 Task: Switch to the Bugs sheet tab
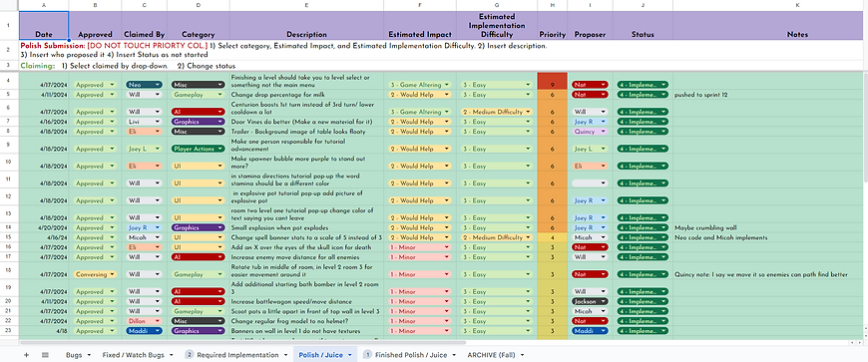pos(73,355)
